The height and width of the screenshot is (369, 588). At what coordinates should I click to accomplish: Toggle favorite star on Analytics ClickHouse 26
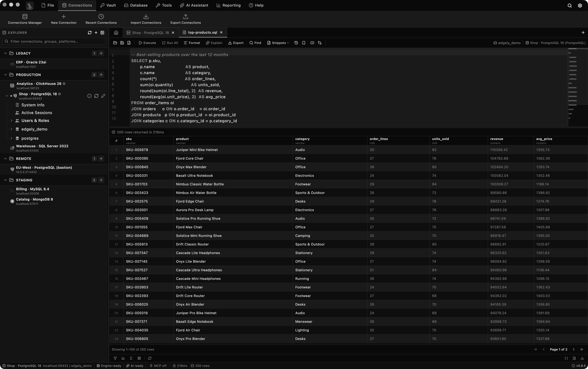pyautogui.click(x=64, y=84)
